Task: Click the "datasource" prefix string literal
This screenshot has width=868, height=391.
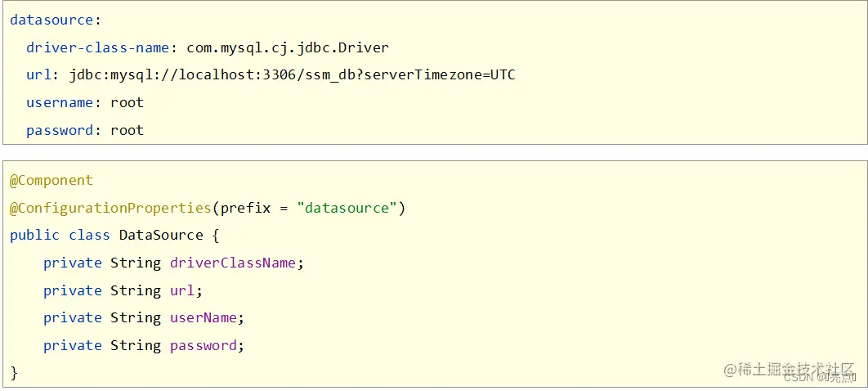Action: pyautogui.click(x=347, y=209)
